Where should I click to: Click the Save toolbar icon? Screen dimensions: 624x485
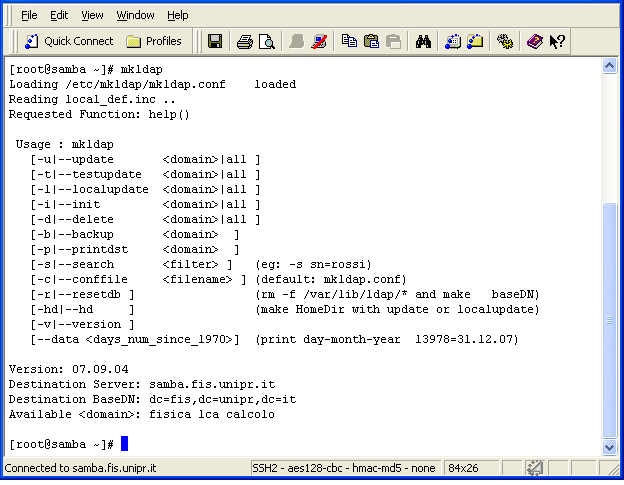click(x=214, y=42)
